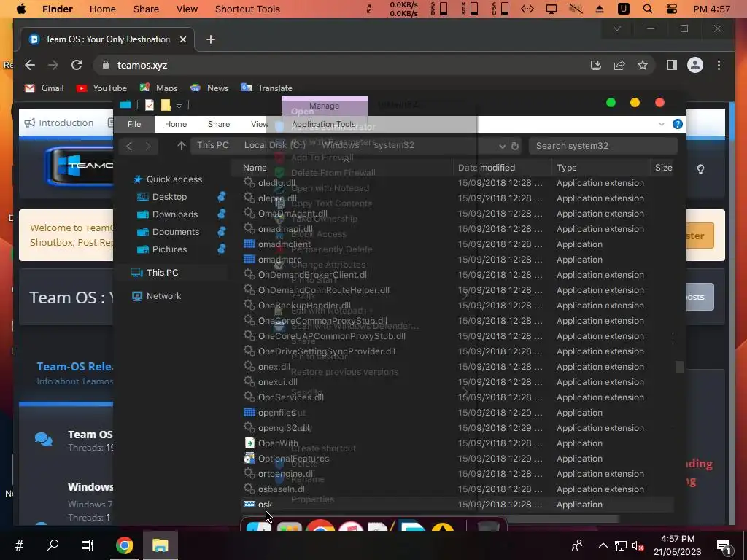747x560 pixels.
Task: Click the File Explorer taskbar icon
Action: (x=160, y=545)
